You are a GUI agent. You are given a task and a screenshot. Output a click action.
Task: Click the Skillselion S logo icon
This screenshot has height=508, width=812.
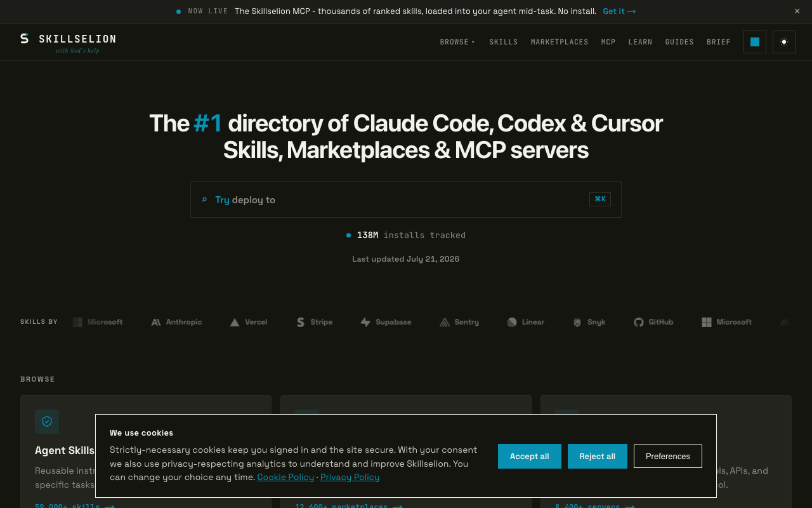[25, 39]
